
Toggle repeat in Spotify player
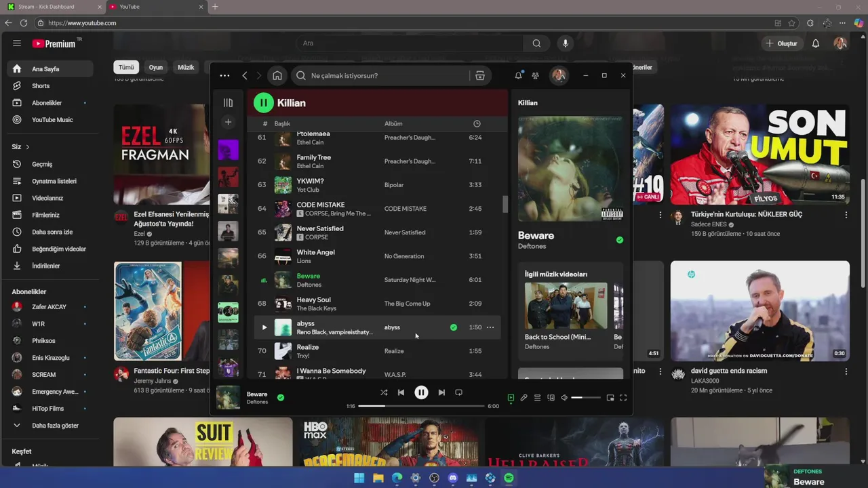click(458, 392)
